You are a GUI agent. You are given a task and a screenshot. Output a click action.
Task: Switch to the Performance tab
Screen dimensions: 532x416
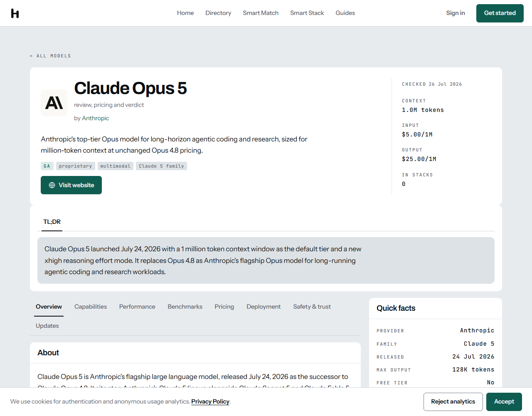[137, 307]
